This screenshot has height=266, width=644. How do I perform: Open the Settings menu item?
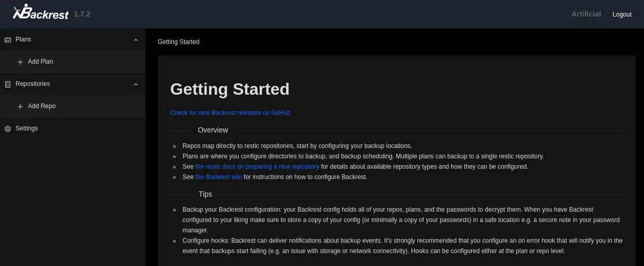pos(26,128)
